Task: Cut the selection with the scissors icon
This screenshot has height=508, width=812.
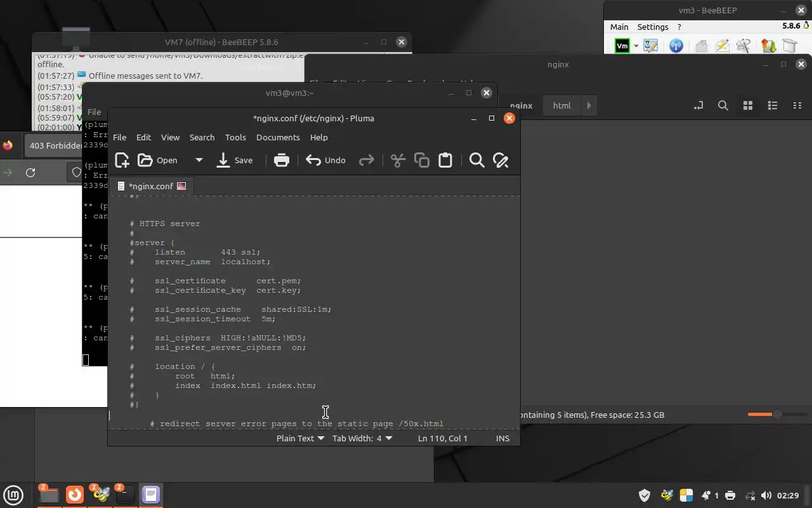Action: point(398,160)
